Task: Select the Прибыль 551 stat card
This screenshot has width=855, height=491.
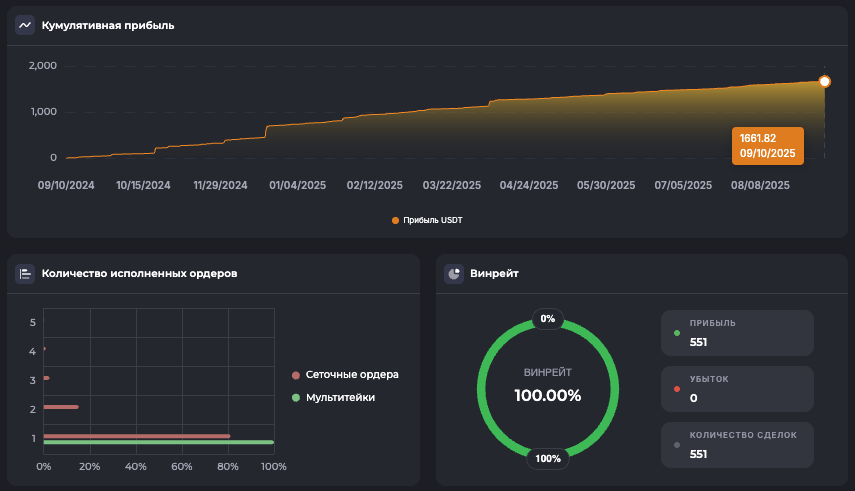Action: 737,333
